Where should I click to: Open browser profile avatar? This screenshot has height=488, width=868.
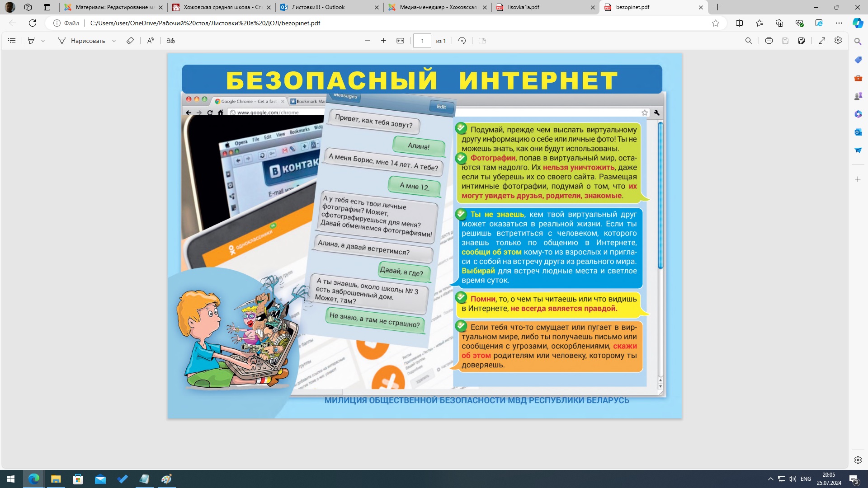pos(10,7)
